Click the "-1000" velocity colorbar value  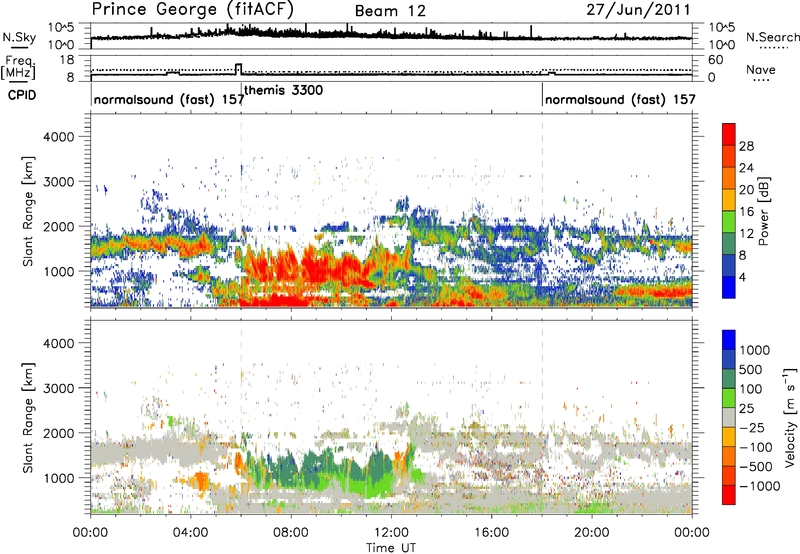coord(759,486)
